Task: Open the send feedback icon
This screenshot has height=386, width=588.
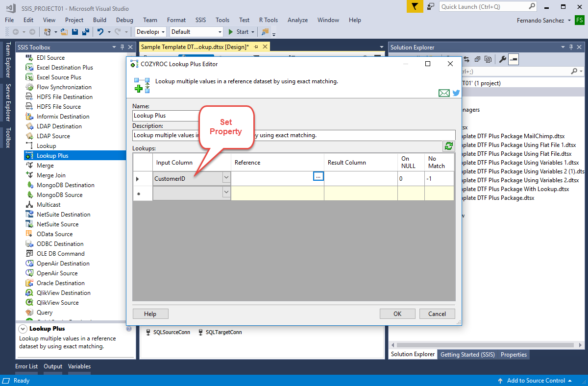Action: (430, 6)
